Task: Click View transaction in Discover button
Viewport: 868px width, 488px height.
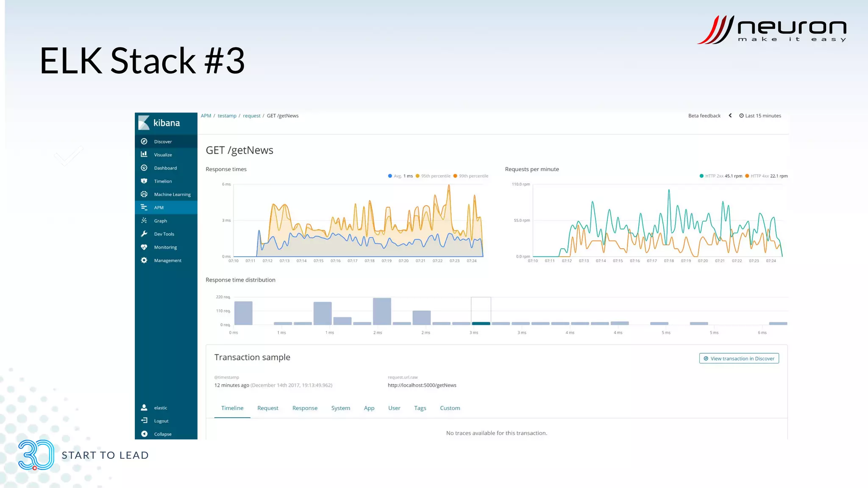Action: (x=739, y=358)
